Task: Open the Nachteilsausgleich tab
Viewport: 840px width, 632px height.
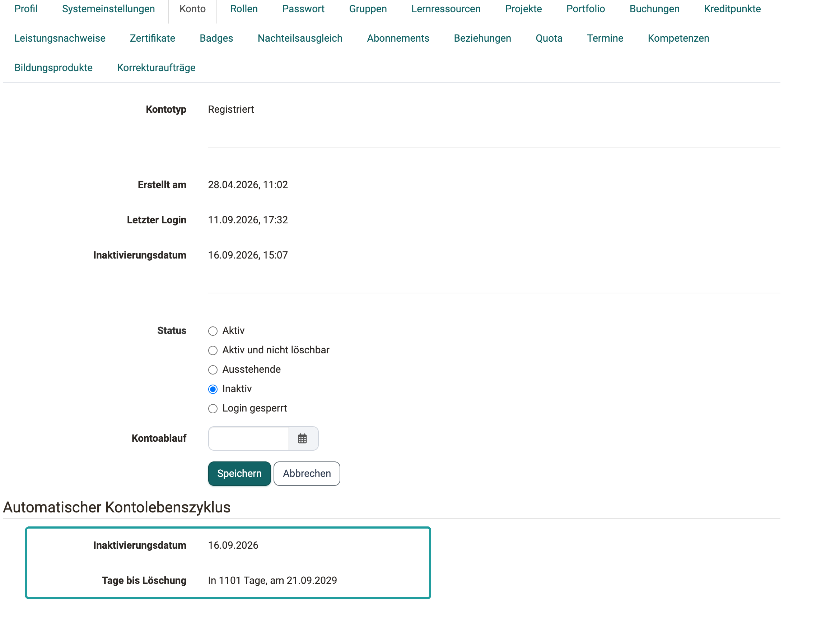Action: [x=300, y=38]
